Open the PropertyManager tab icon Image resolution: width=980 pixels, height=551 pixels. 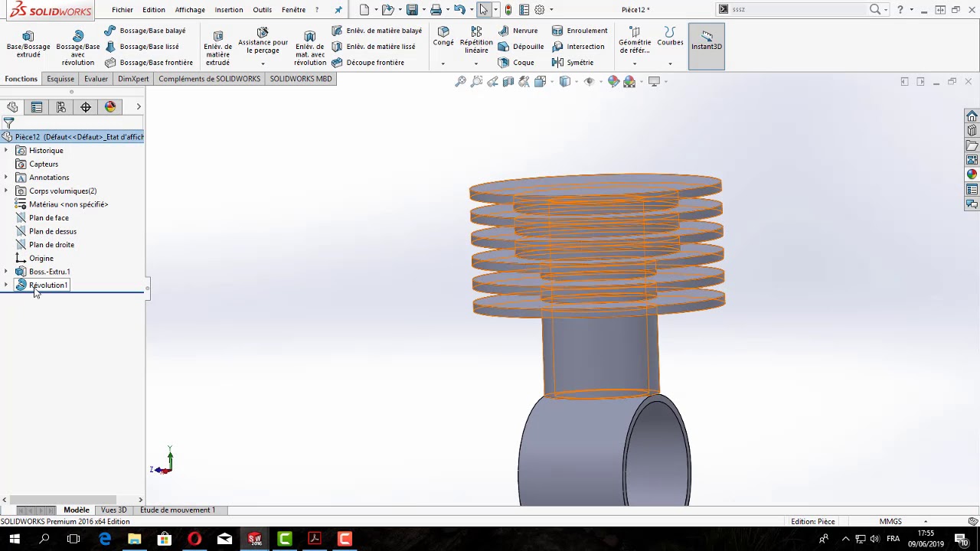click(x=37, y=107)
